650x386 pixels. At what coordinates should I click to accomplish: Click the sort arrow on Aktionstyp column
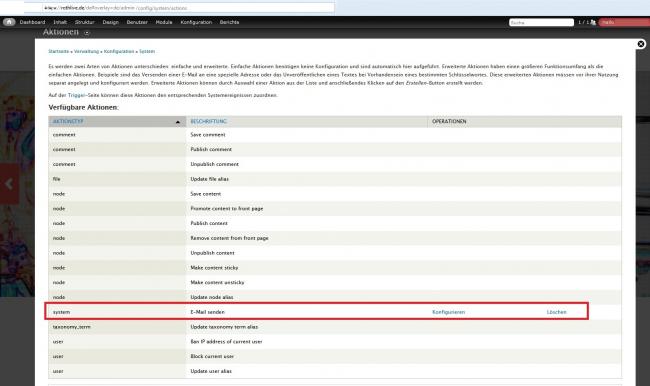pyautogui.click(x=178, y=122)
